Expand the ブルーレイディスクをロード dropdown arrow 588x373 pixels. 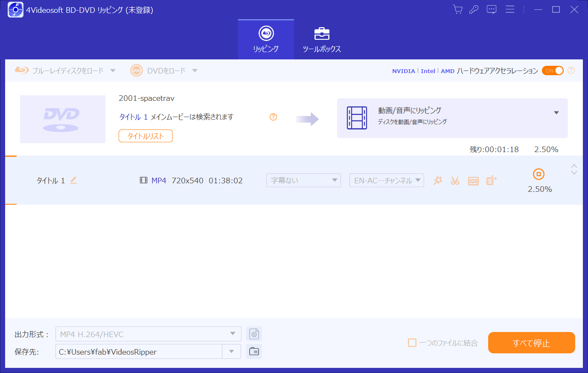coord(113,70)
